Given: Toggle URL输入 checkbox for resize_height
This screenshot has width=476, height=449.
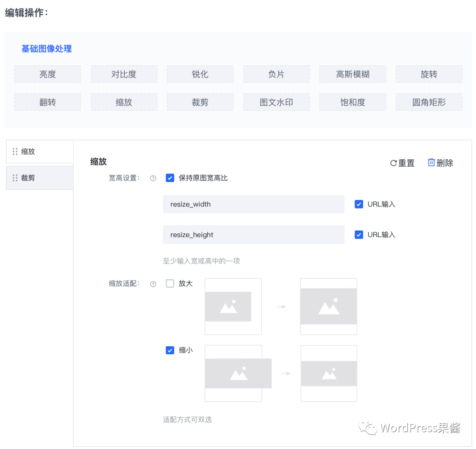Looking at the screenshot, I should 359,235.
